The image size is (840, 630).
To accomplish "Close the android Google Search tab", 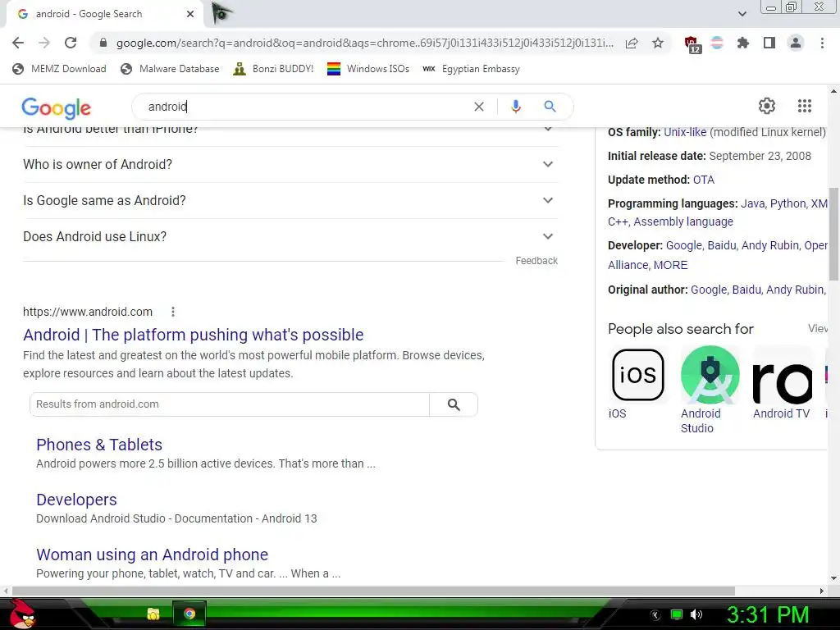I will (190, 14).
